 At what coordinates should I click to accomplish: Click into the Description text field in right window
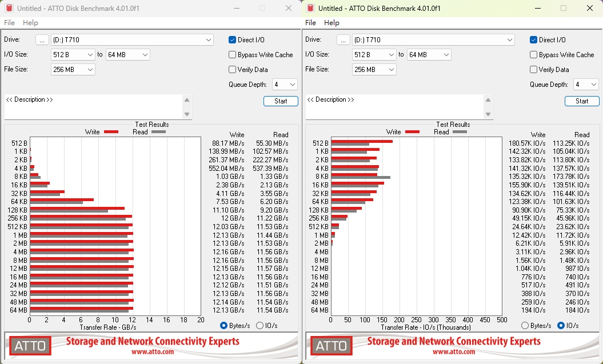pyautogui.click(x=394, y=107)
